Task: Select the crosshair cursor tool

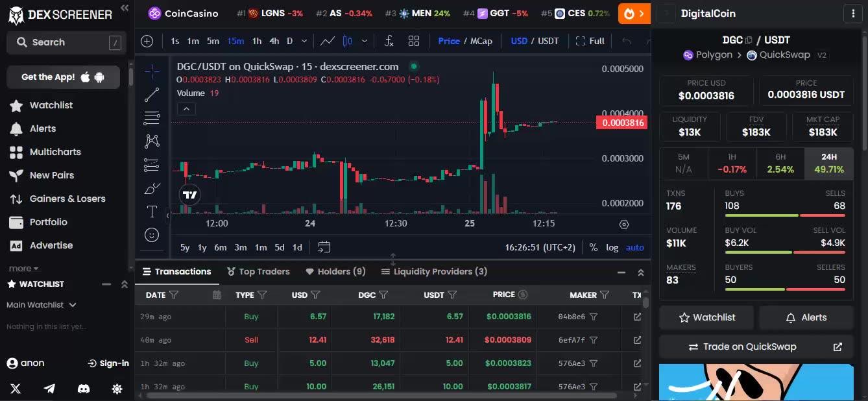Action: tap(152, 71)
